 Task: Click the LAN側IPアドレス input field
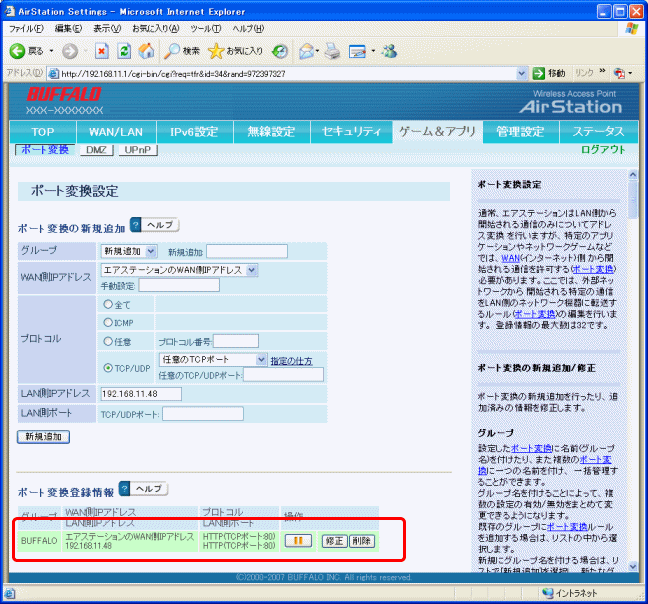[141, 394]
